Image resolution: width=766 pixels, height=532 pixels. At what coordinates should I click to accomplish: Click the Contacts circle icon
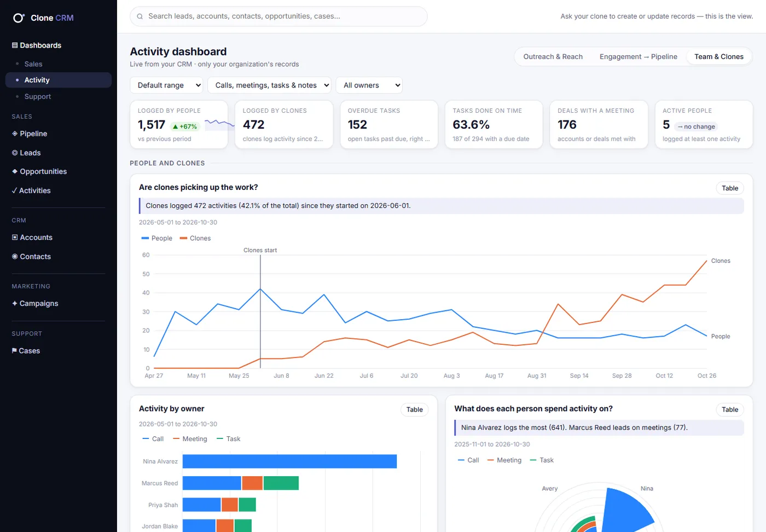point(15,257)
